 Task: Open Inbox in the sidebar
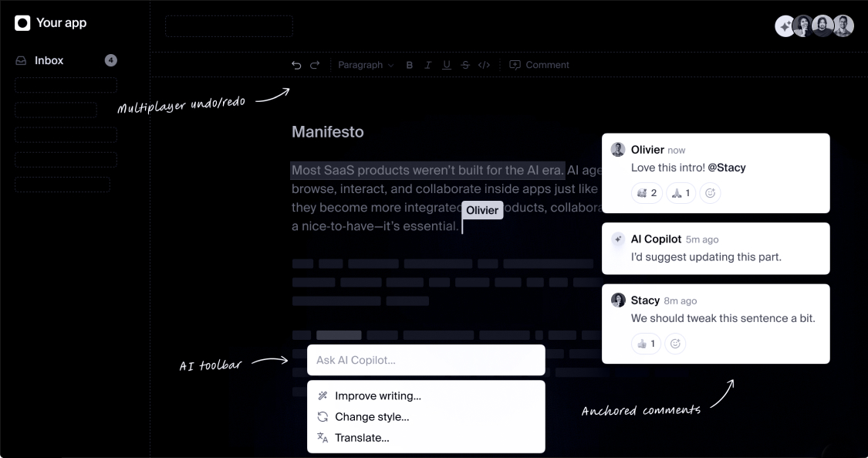point(49,60)
